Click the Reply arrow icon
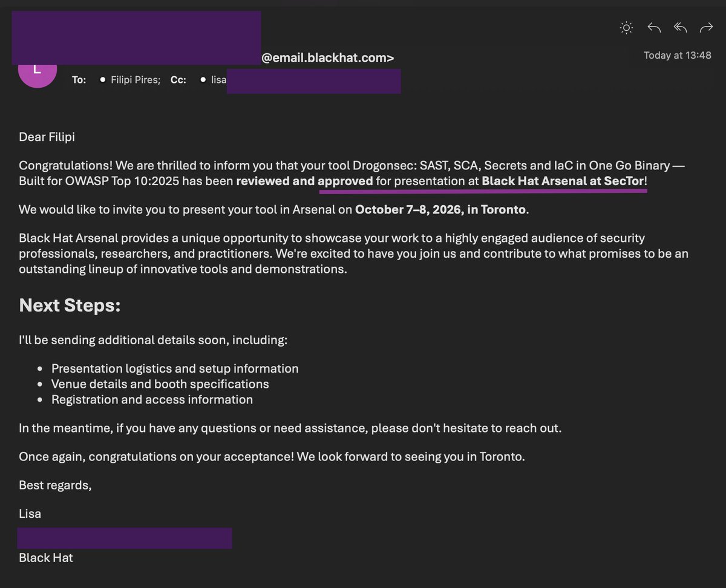The width and height of the screenshot is (726, 588). click(654, 27)
